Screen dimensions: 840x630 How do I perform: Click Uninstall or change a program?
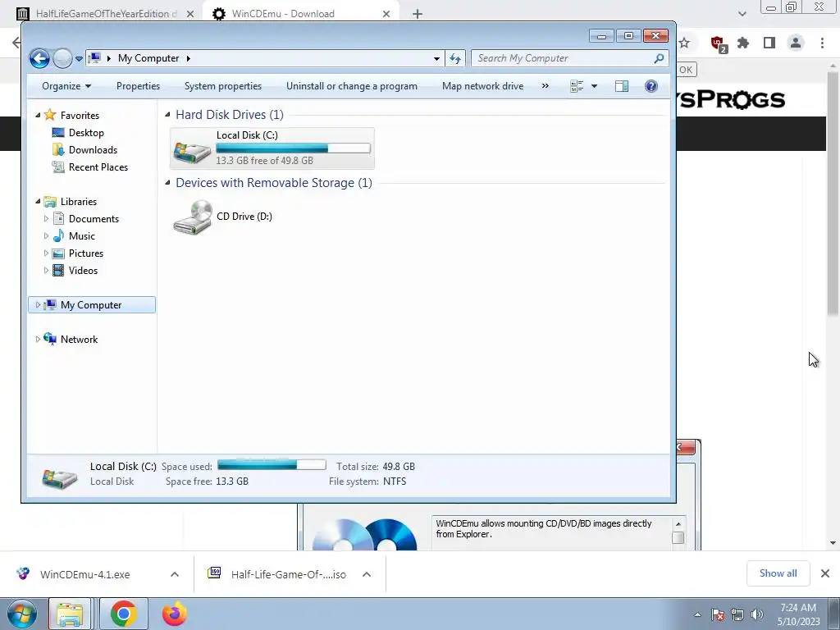[351, 86]
